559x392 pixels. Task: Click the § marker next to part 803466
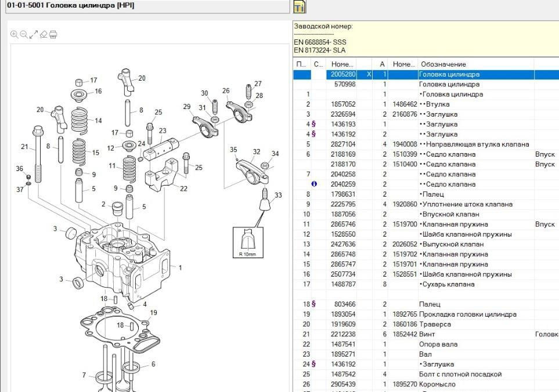pyautogui.click(x=314, y=304)
